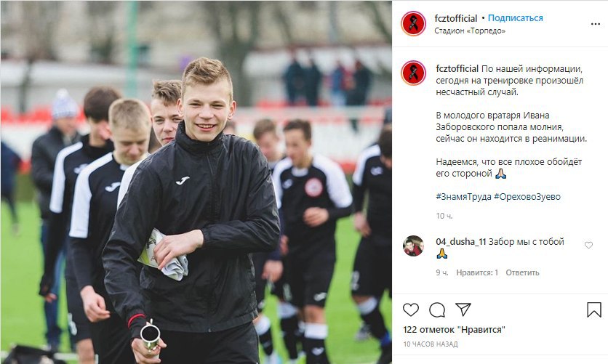Image resolution: width=608 pixels, height=364 pixels.
Task: Open the fcztofficial avatar in the post header
Action: 413,24
